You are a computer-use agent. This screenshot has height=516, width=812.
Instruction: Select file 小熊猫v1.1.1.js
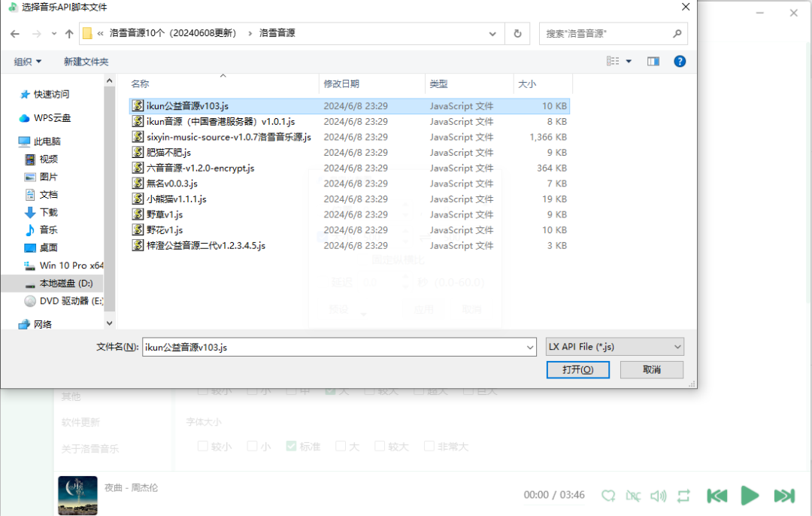[x=350, y=199]
